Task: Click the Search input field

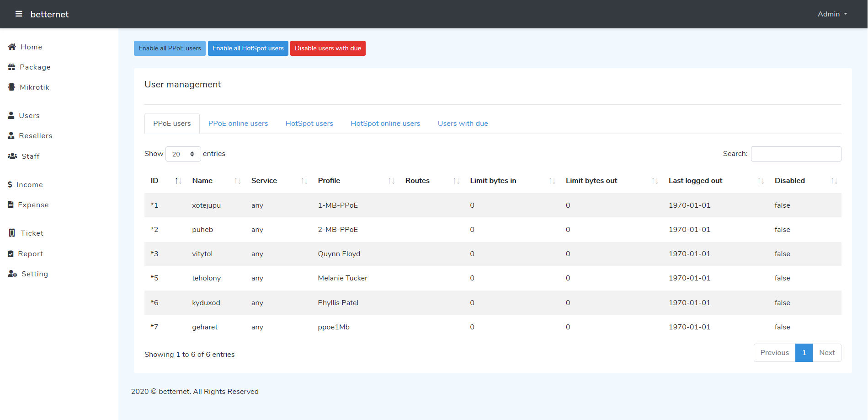Action: [x=796, y=154]
